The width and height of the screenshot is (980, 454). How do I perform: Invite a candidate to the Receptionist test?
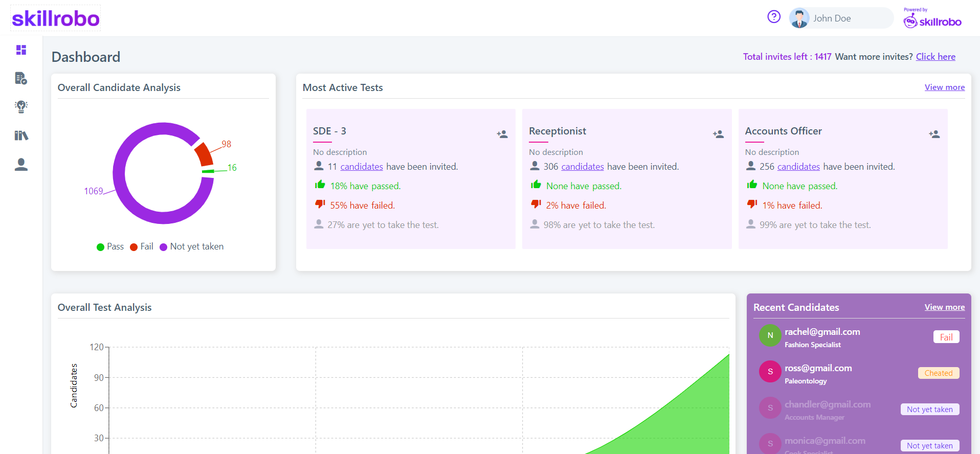(x=718, y=134)
